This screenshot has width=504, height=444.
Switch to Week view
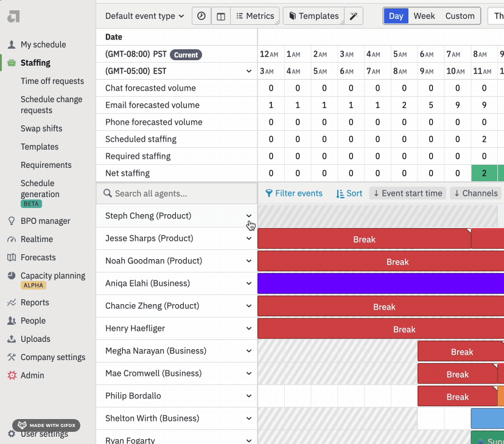(424, 16)
